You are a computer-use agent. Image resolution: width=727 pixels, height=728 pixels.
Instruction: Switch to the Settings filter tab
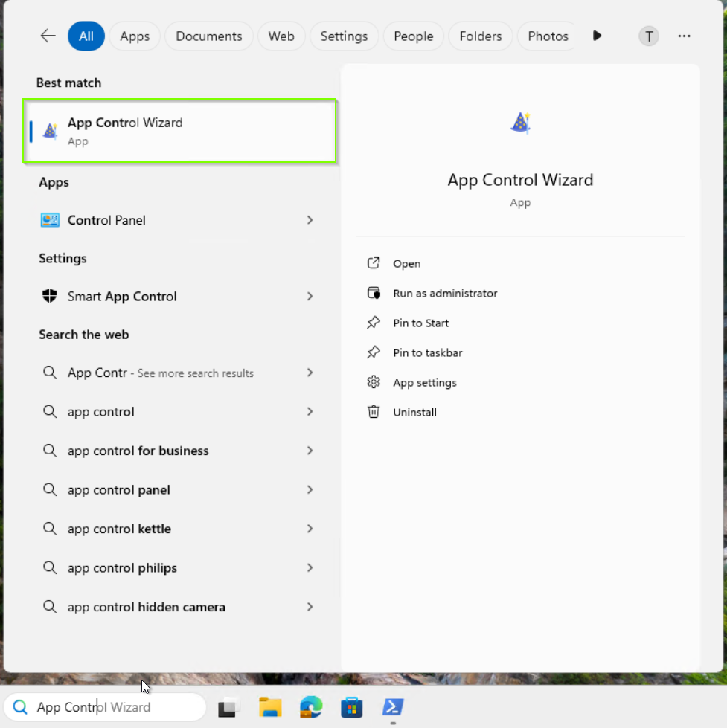click(x=344, y=36)
